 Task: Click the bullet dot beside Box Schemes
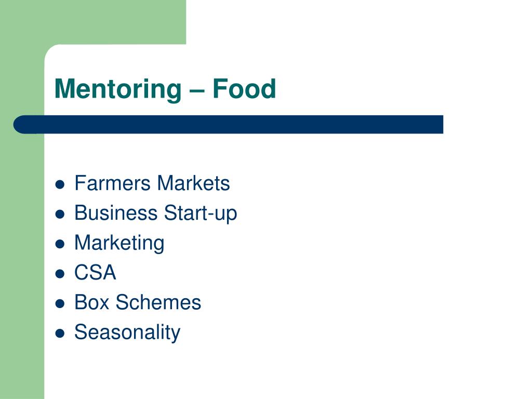(x=60, y=303)
